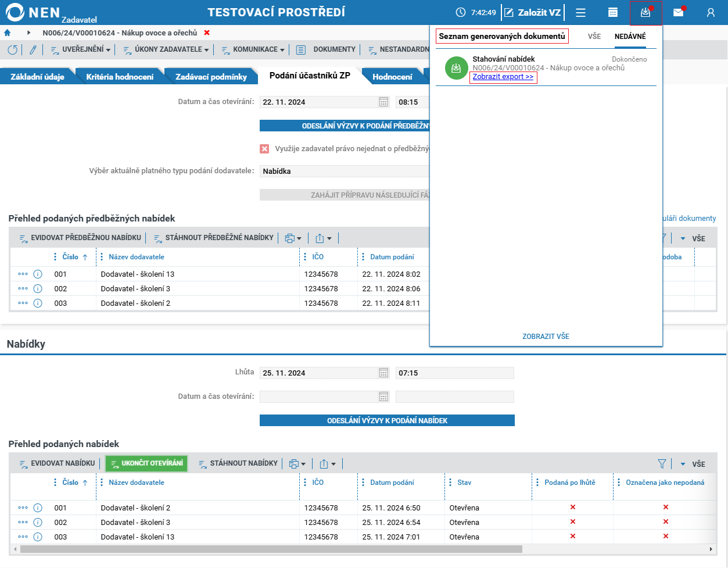Open column menu dots for Stav column

451,483
